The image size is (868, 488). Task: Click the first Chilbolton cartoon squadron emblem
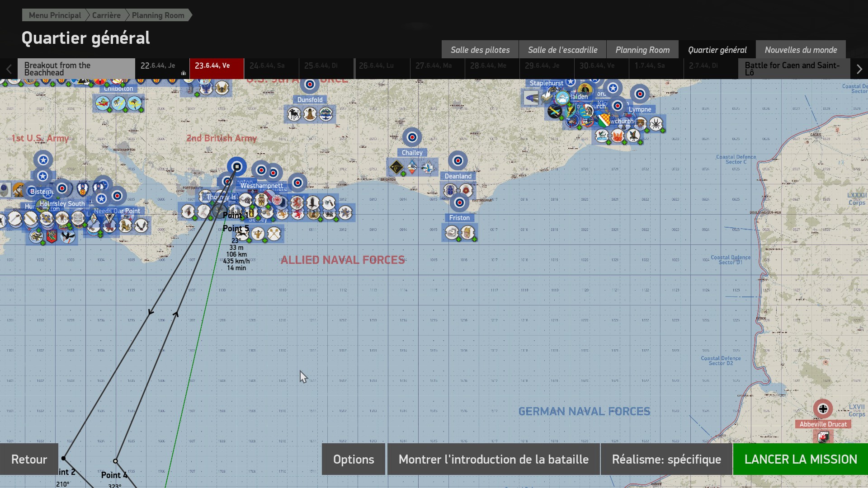tap(103, 104)
